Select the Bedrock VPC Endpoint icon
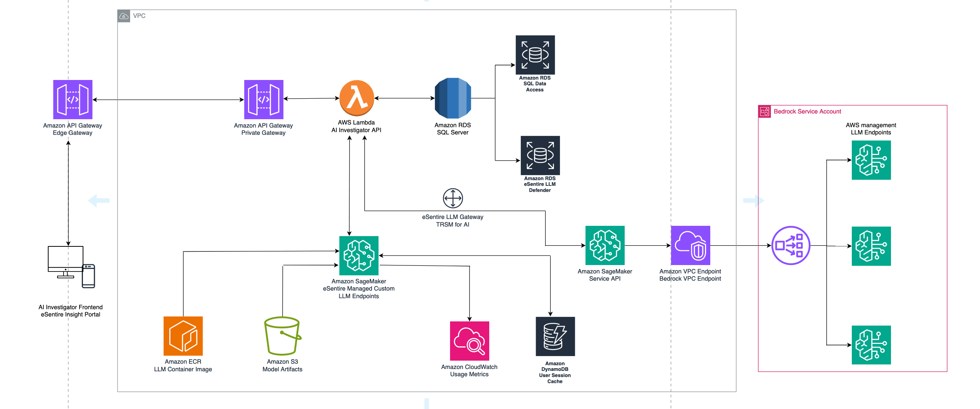Image resolution: width=980 pixels, height=409 pixels. 690,245
